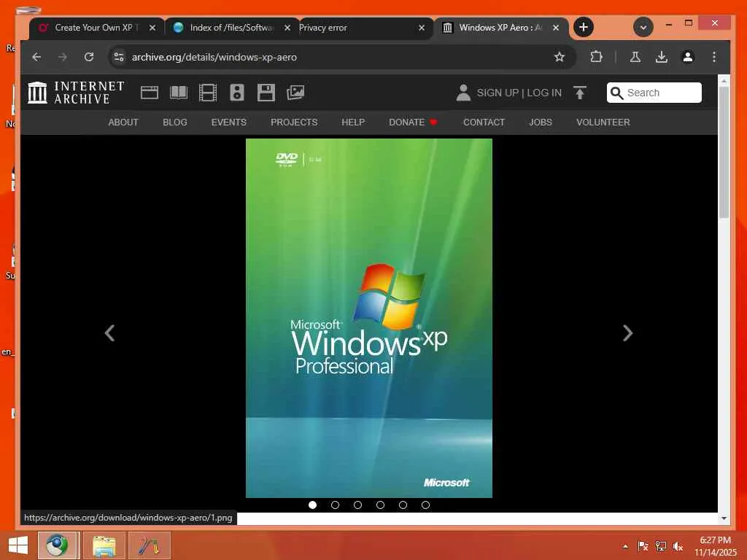Select the second carousel dot
The width and height of the screenshot is (747, 560).
coord(335,505)
